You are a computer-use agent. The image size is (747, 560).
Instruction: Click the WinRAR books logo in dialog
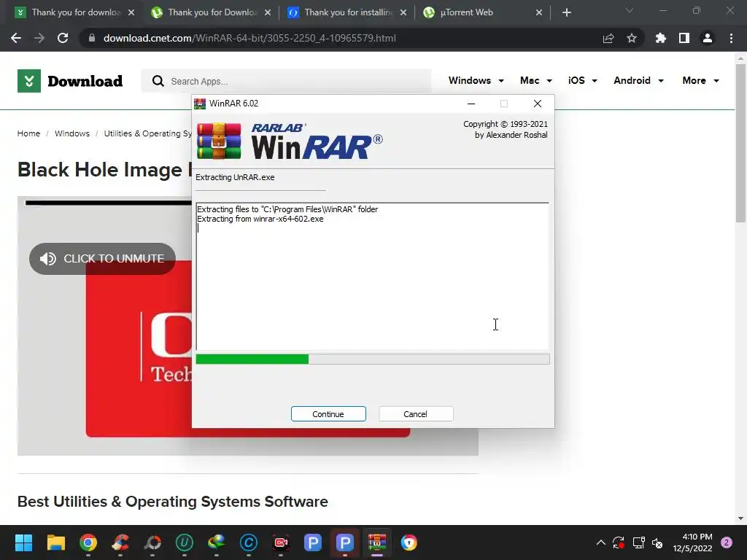pyautogui.click(x=219, y=141)
